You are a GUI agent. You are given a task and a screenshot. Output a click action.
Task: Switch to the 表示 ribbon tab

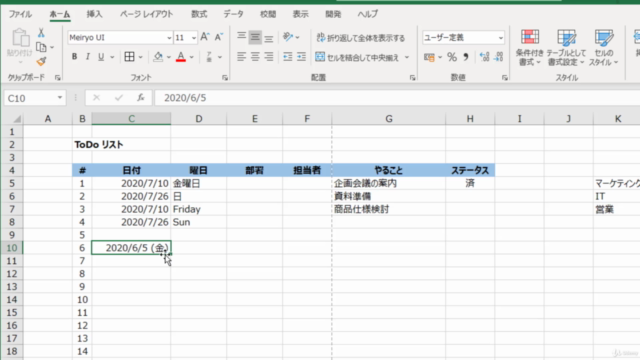tap(300, 14)
